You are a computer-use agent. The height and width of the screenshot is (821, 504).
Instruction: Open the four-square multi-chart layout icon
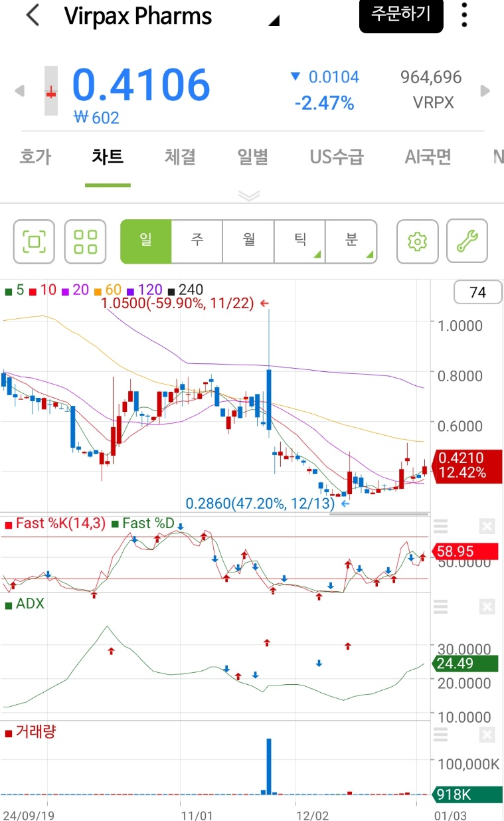(x=85, y=241)
